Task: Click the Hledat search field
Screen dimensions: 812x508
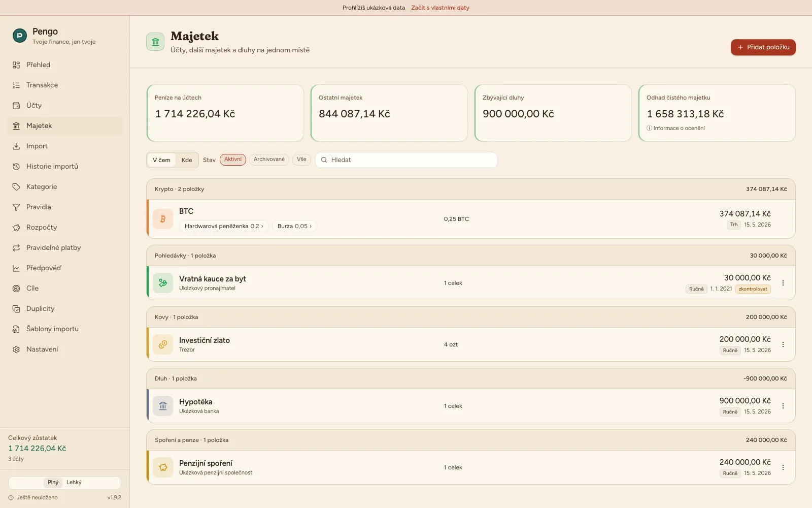Action: coord(407,160)
